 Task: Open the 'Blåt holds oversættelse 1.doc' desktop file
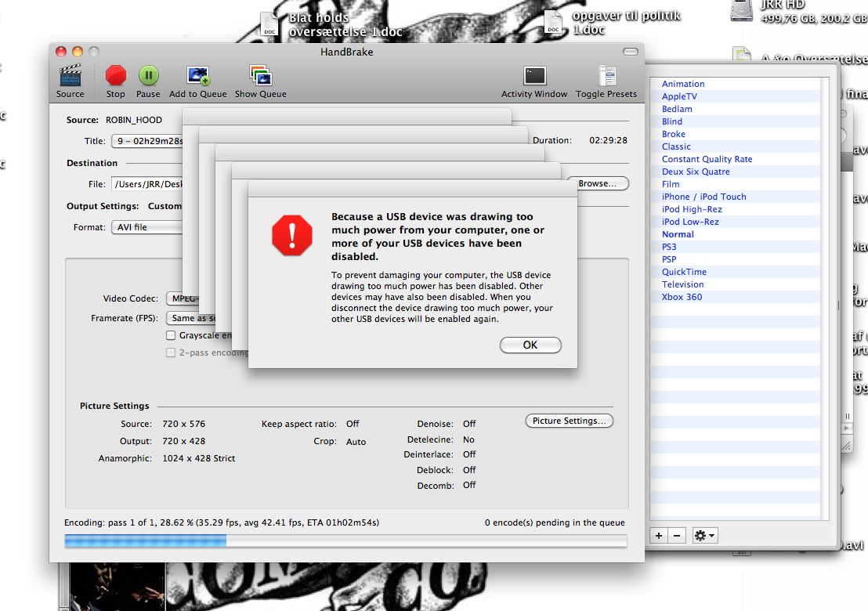tap(269, 24)
